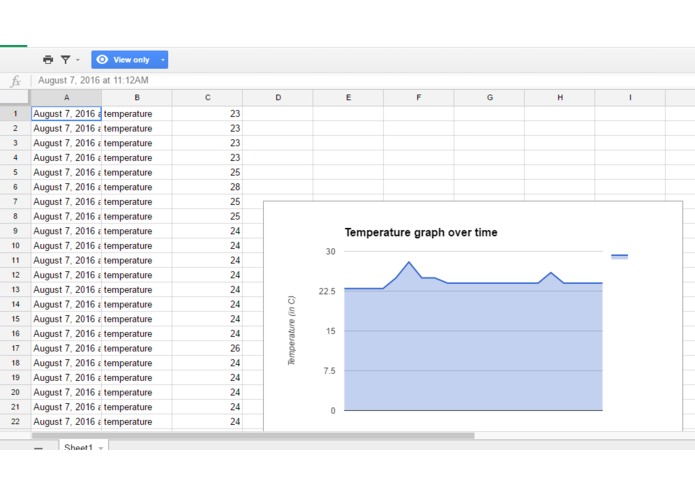
Task: Click the print icon in the toolbar
Action: pos(48,59)
